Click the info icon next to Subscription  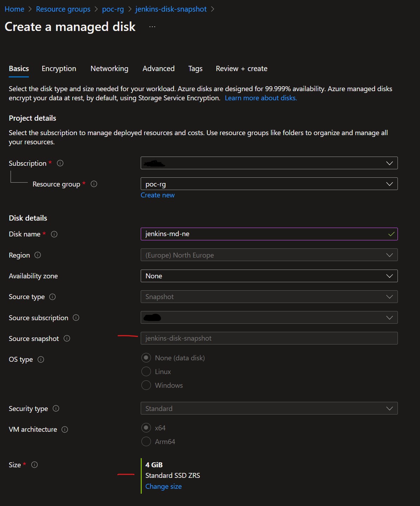(x=60, y=163)
